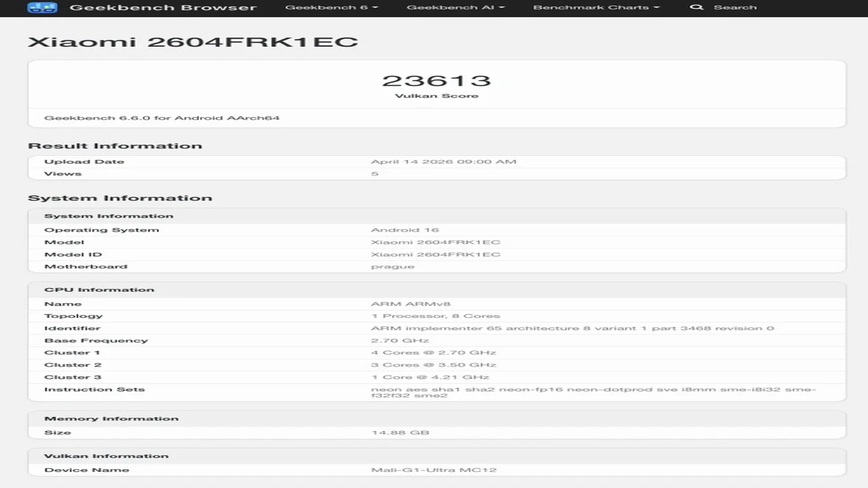Click the 14.88 GB memory size value
The height and width of the screenshot is (488, 868).
[x=399, y=432]
